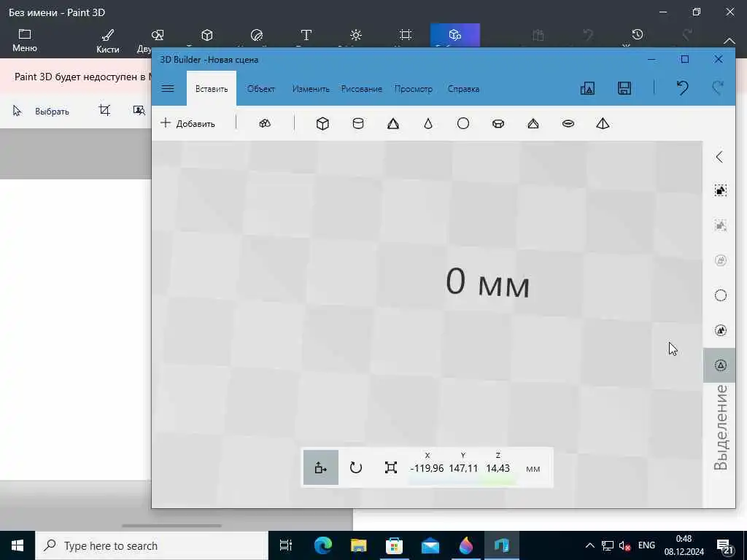The width and height of the screenshot is (747, 560).
Task: Open Paint 3D Меню
Action: tap(25, 41)
